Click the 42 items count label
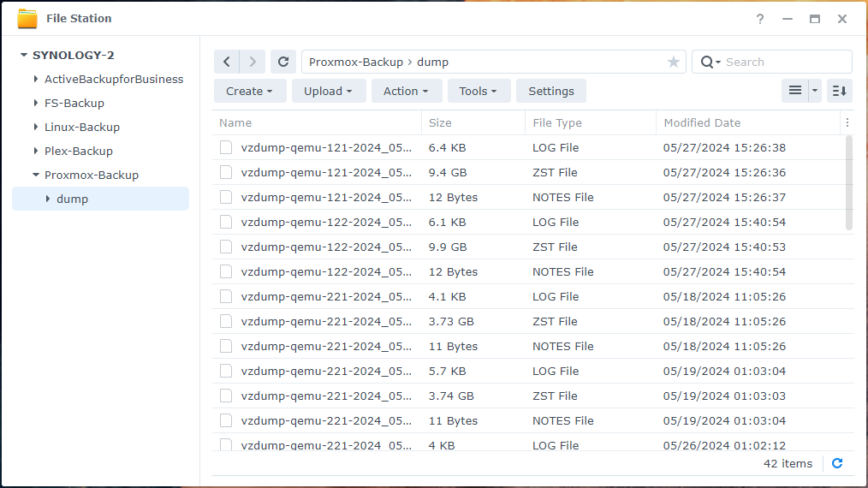 click(x=788, y=464)
